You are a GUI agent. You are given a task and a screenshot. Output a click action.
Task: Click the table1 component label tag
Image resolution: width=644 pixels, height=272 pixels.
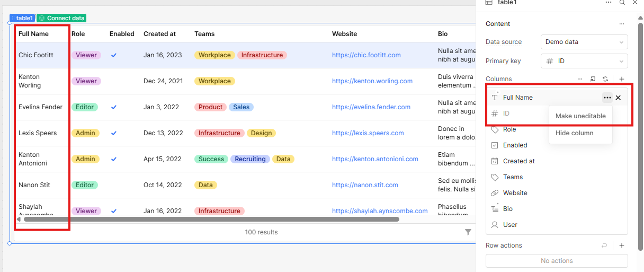[x=22, y=18]
